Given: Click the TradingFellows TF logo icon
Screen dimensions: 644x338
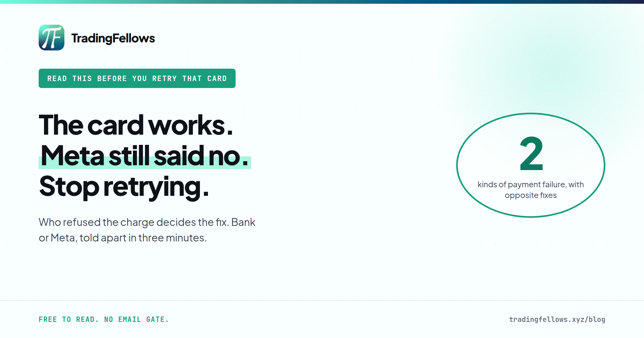Looking at the screenshot, I should (x=52, y=38).
